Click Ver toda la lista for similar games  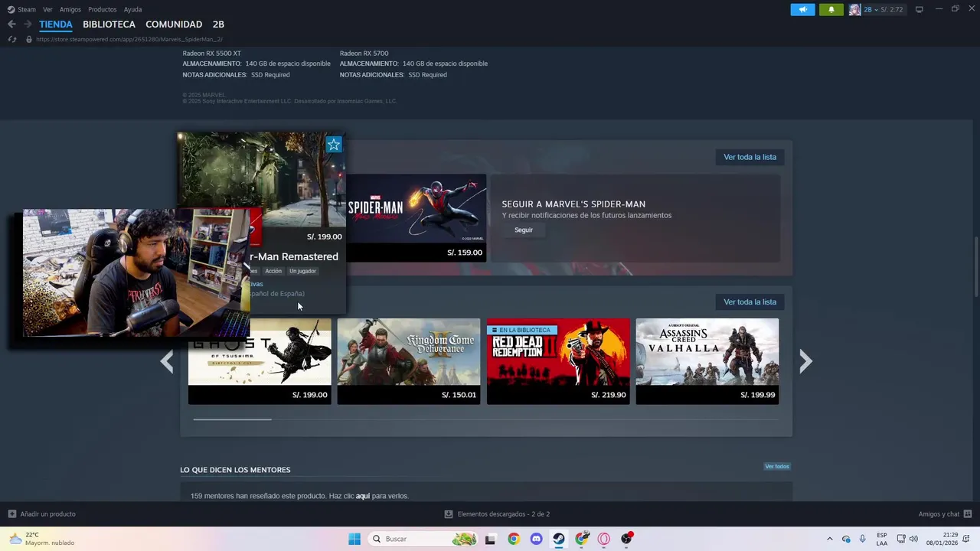tap(750, 302)
